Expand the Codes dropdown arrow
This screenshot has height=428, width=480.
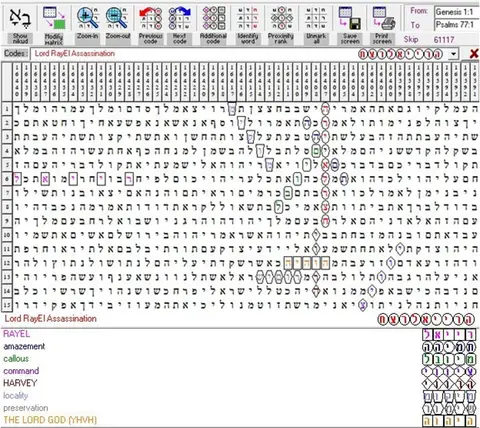(x=453, y=54)
